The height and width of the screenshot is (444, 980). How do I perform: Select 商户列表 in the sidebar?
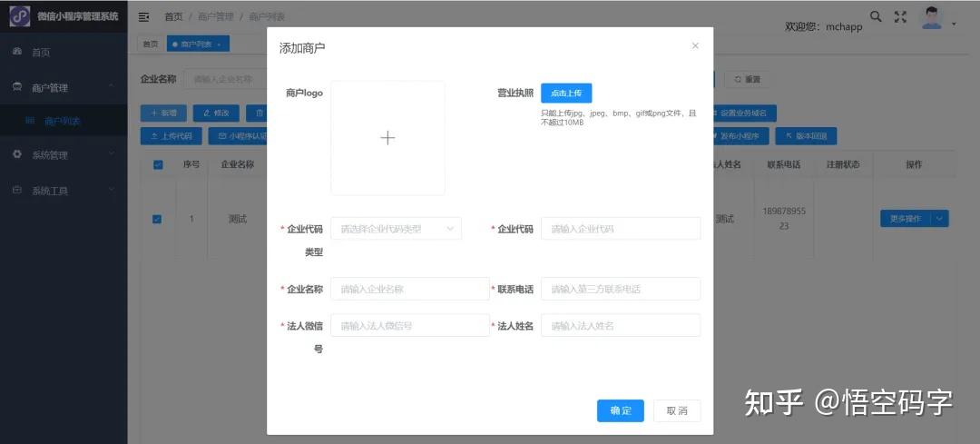tap(64, 122)
